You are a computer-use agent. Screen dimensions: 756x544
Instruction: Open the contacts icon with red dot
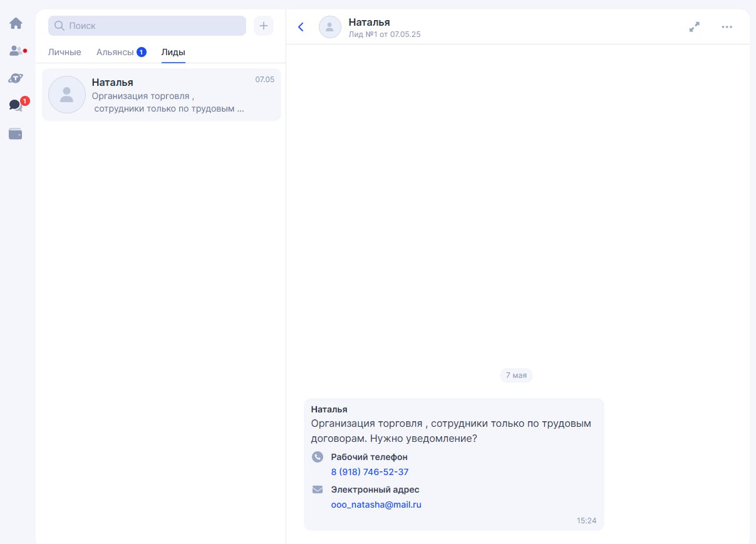click(x=16, y=51)
